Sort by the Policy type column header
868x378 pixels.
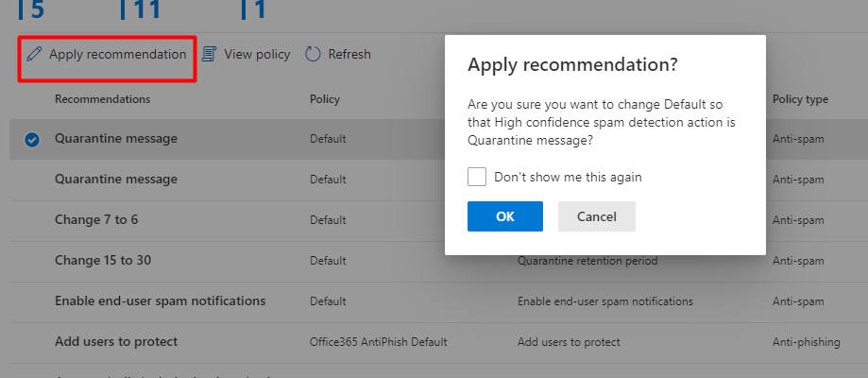(800, 99)
